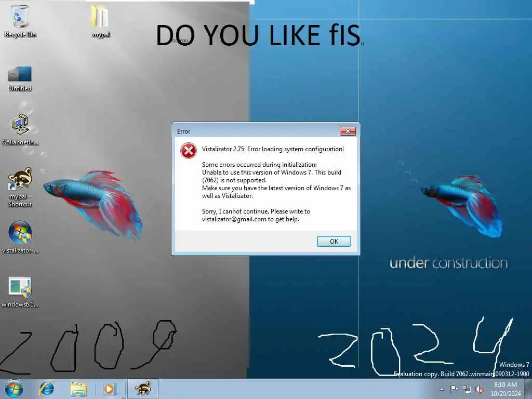Open Windows Explorer from the taskbar
Image resolution: width=532 pixels, height=399 pixels.
79,389
